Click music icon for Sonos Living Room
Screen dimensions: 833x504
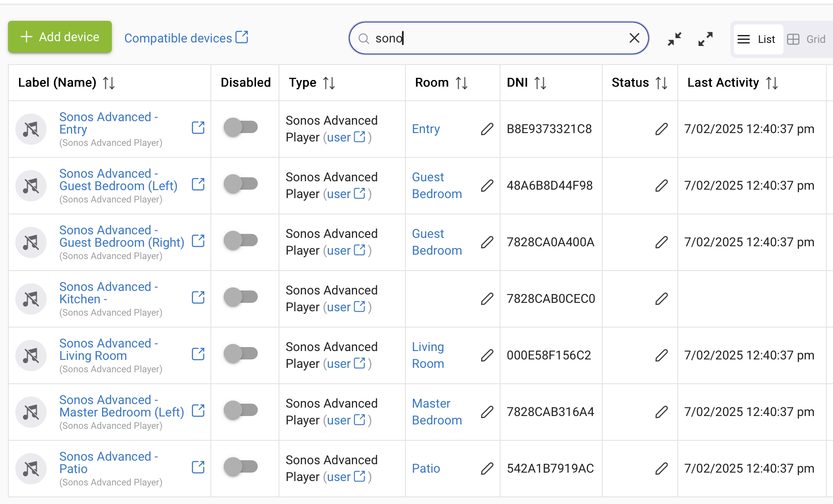[x=31, y=355]
